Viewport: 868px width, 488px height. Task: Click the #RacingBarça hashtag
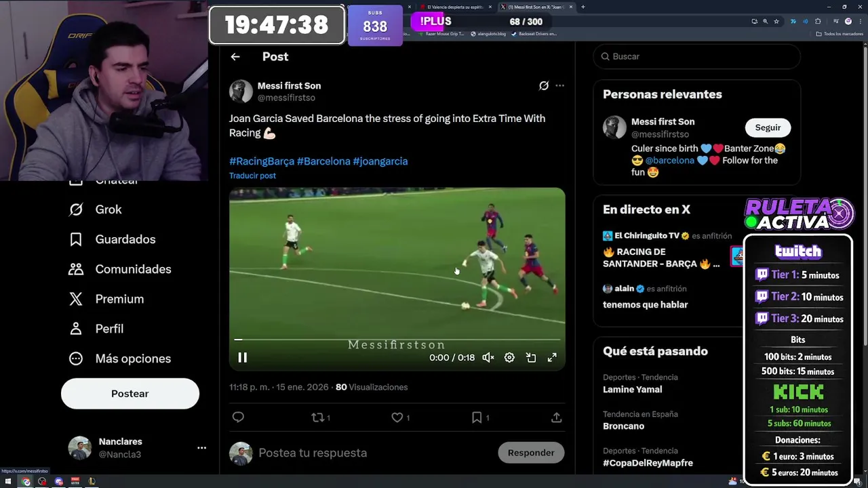(x=262, y=161)
